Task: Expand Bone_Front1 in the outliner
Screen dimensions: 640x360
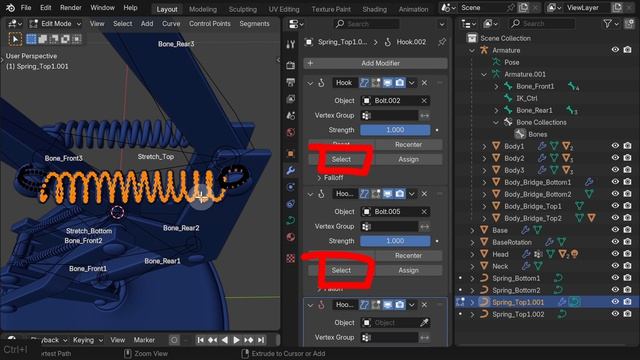Action: (x=496, y=87)
